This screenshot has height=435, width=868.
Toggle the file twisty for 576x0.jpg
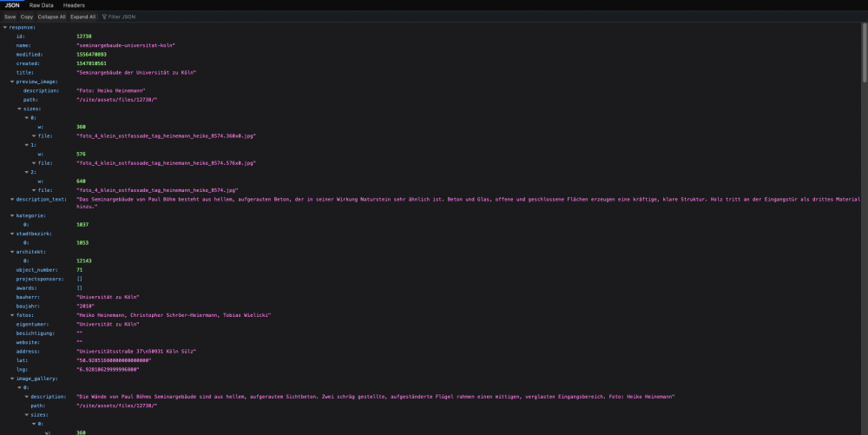(34, 162)
